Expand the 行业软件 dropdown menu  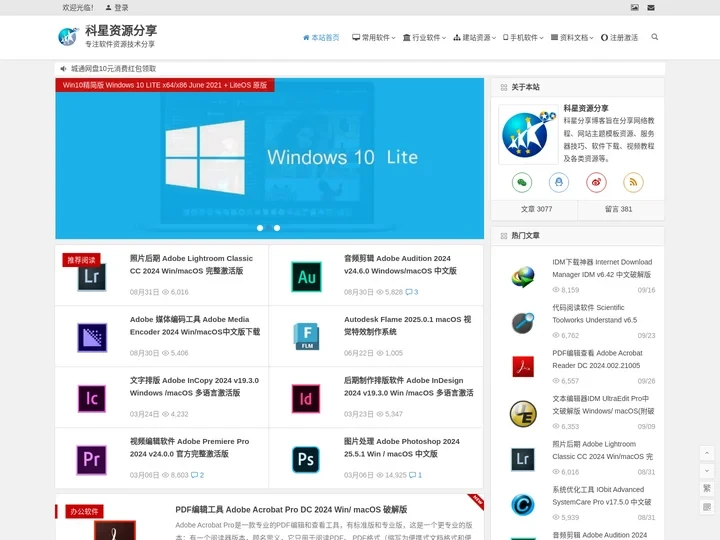(x=424, y=37)
